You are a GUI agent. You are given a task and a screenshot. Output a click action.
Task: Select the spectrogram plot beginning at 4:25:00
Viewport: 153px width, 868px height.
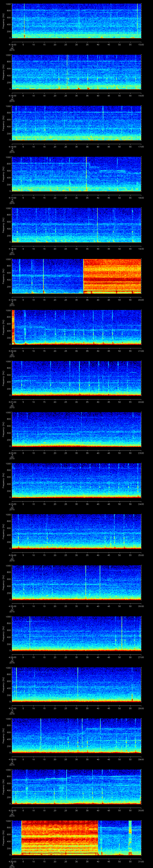click(x=77, y=583)
